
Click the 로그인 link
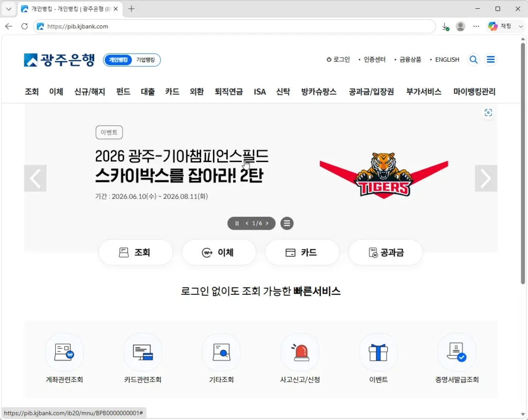(x=338, y=60)
